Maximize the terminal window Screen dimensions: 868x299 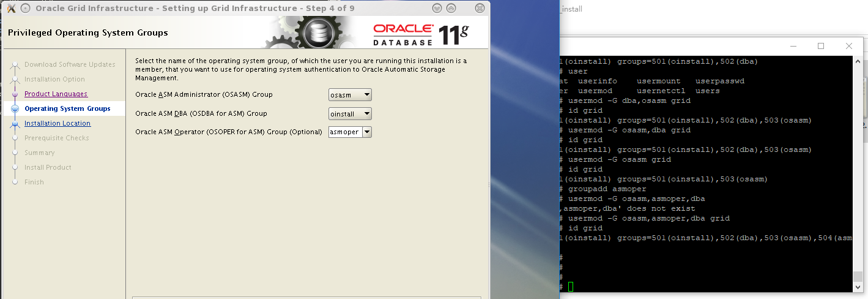point(821,46)
